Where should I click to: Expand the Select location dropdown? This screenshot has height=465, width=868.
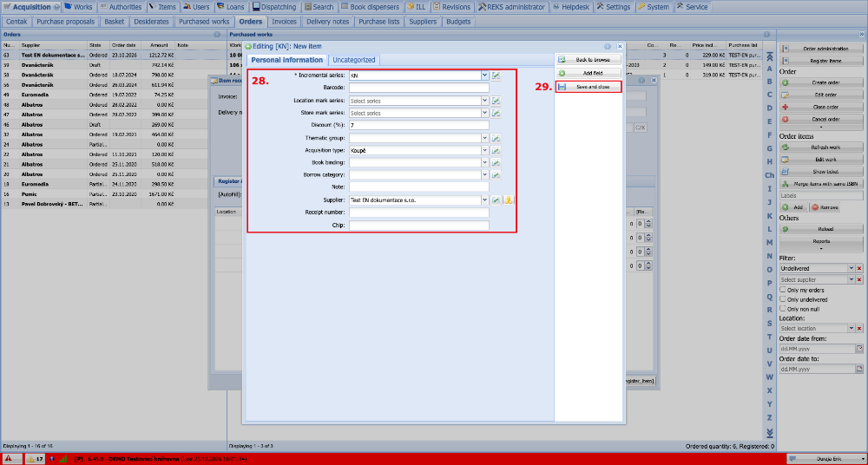pos(852,328)
